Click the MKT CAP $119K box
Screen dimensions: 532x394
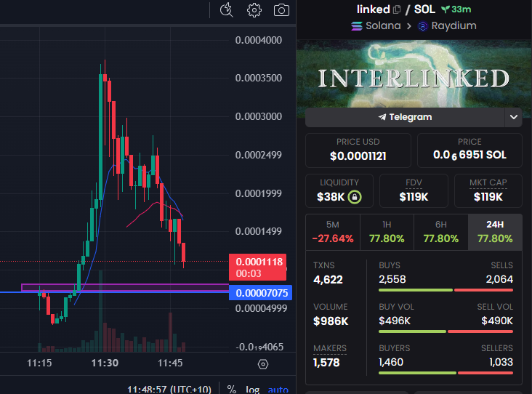488,190
